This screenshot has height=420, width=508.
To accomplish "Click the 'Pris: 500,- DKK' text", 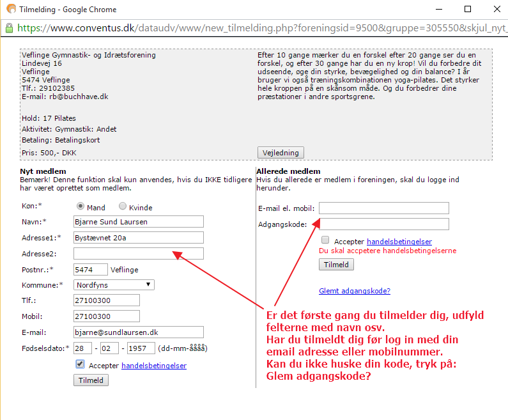I will (49, 153).
